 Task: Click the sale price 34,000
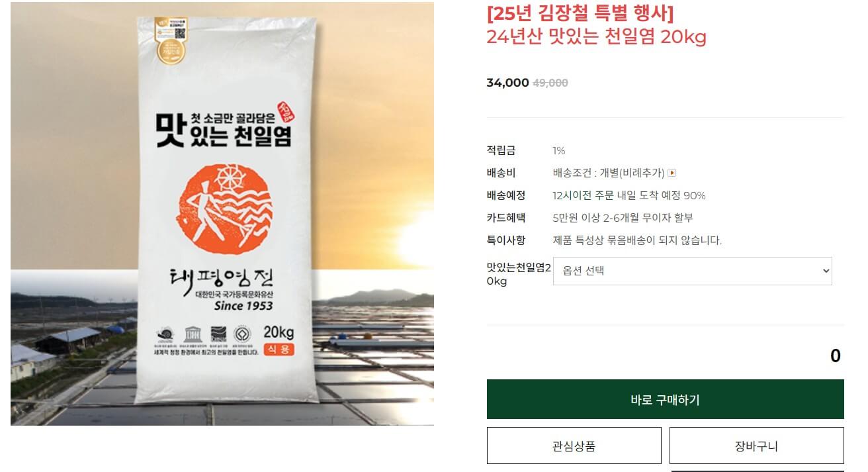coord(507,83)
